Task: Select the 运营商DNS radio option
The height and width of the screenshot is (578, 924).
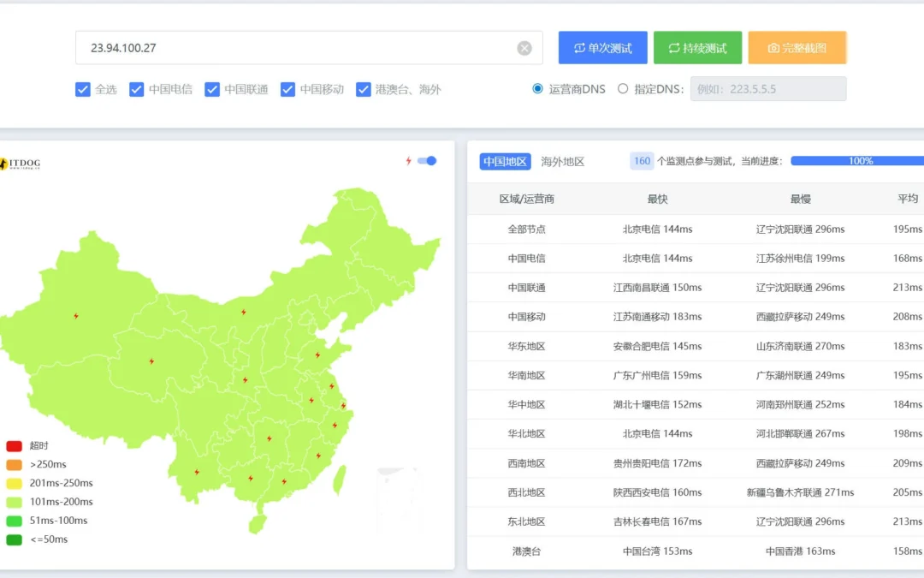Action: point(537,88)
